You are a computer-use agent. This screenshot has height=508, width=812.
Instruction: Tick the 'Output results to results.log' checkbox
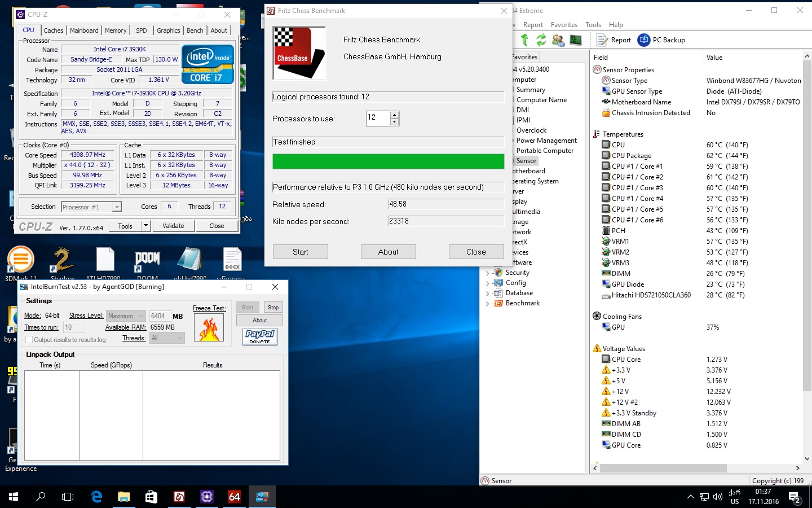29,340
